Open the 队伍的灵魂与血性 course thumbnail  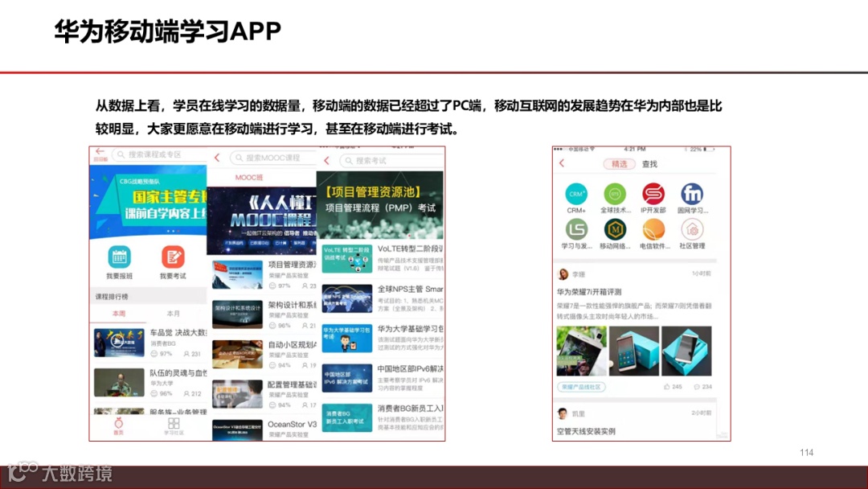click(x=119, y=382)
